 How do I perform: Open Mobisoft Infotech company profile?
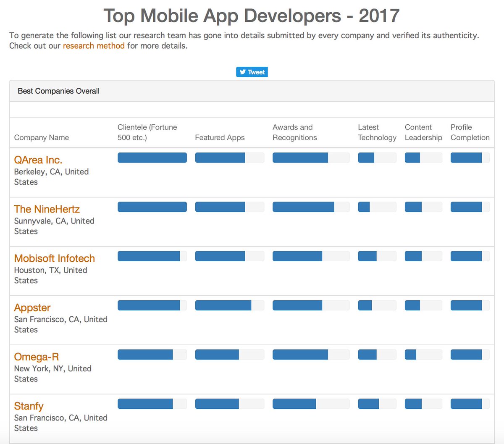[x=55, y=258]
